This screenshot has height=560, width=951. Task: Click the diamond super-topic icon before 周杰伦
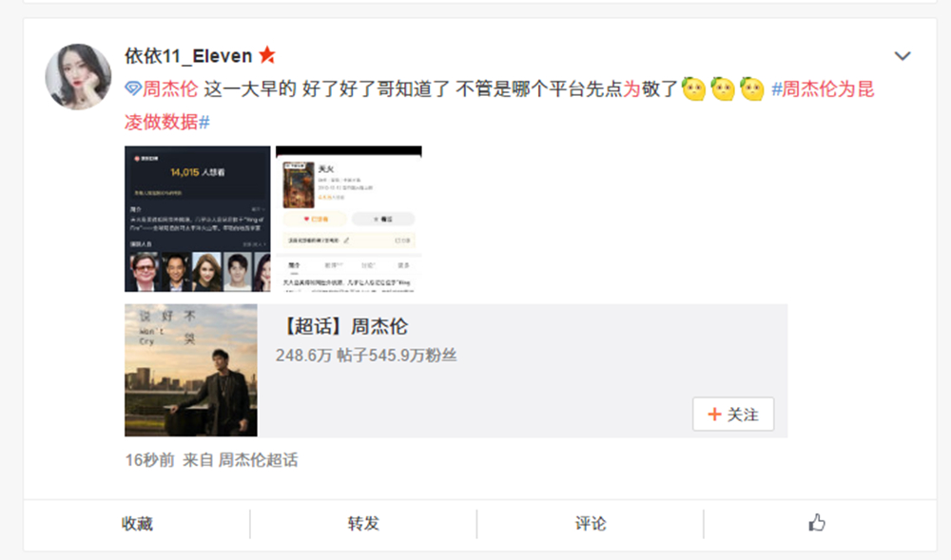(x=133, y=89)
